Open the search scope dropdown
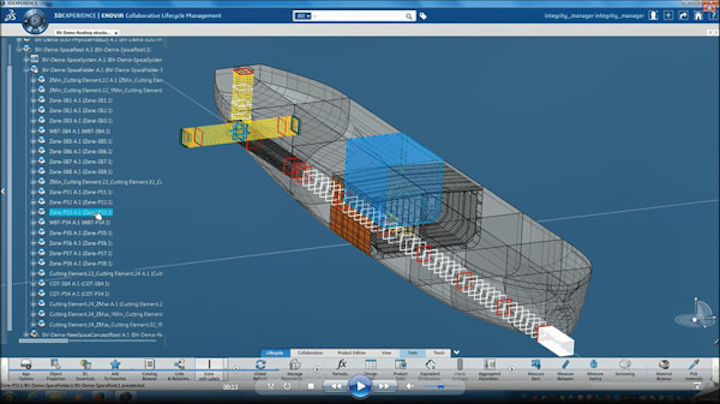720x404 pixels. (303, 16)
